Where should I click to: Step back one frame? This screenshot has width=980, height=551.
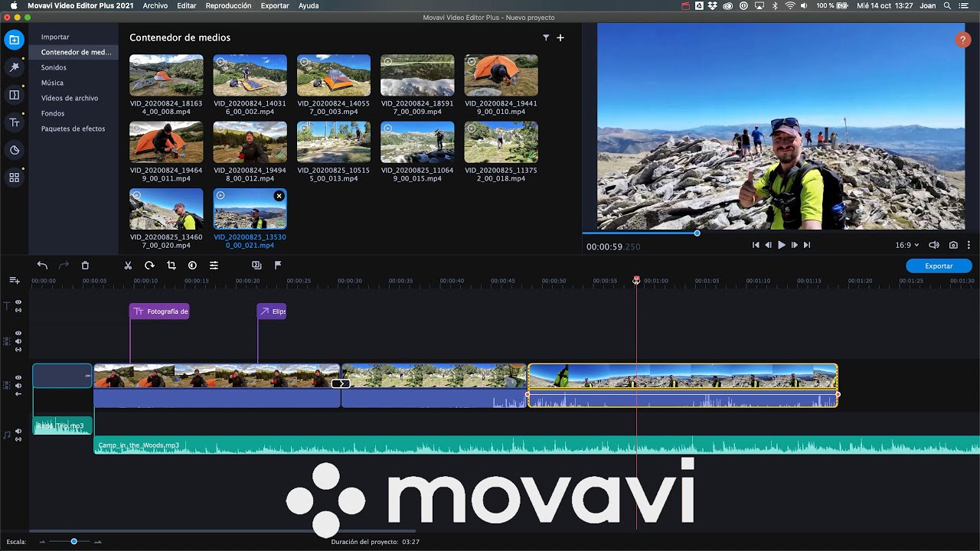coord(768,245)
